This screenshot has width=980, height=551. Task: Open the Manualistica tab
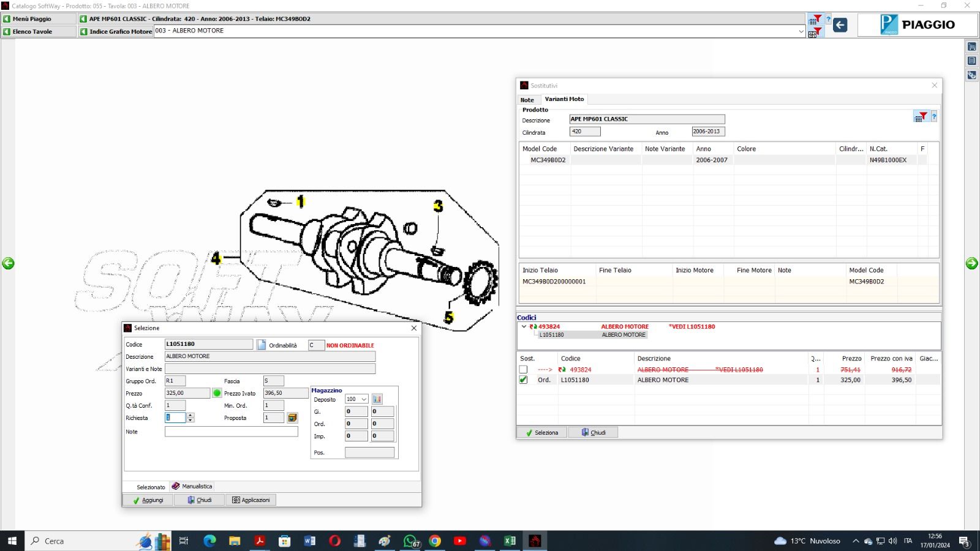(192, 486)
